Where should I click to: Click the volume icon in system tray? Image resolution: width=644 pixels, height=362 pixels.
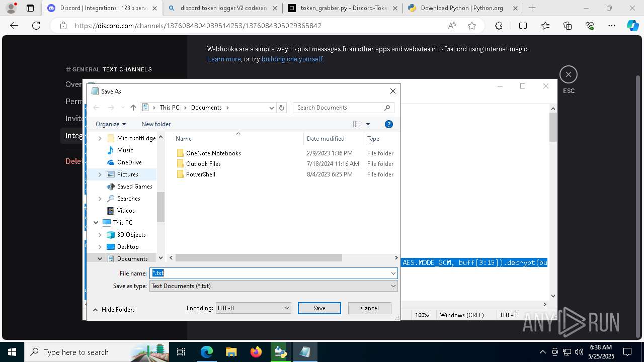[579, 352]
